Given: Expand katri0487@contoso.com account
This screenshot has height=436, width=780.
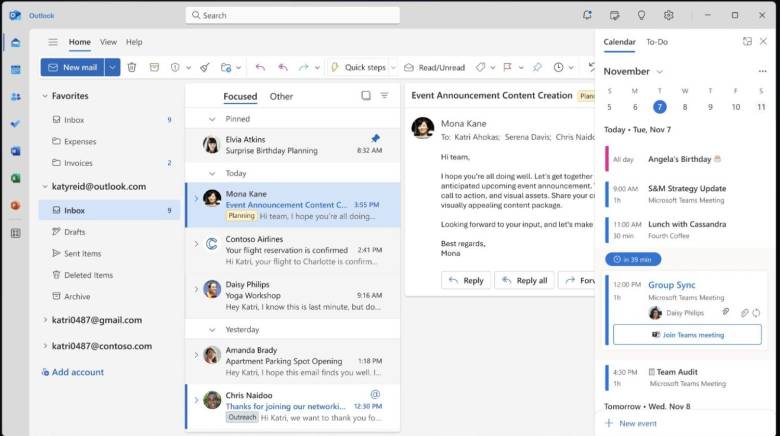Looking at the screenshot, I should coord(45,346).
